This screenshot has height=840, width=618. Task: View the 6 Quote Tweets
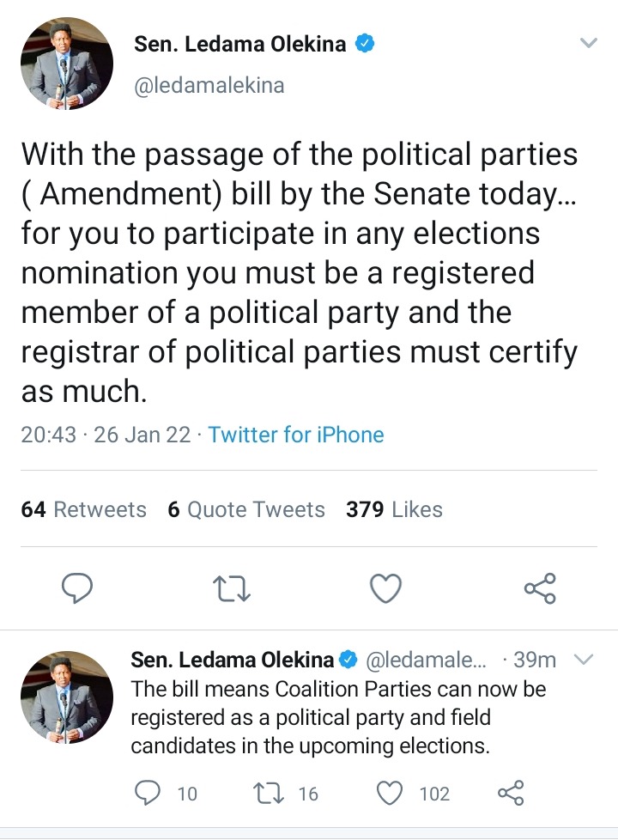click(x=246, y=509)
